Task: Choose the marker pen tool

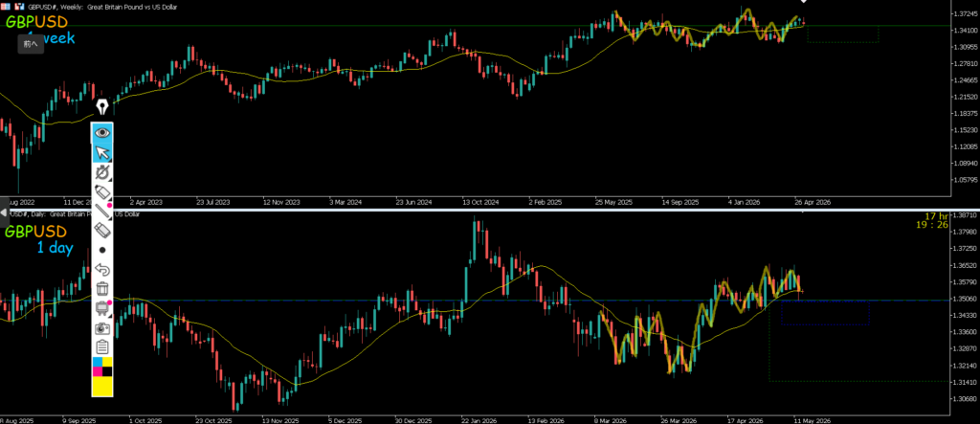Action: (102, 191)
